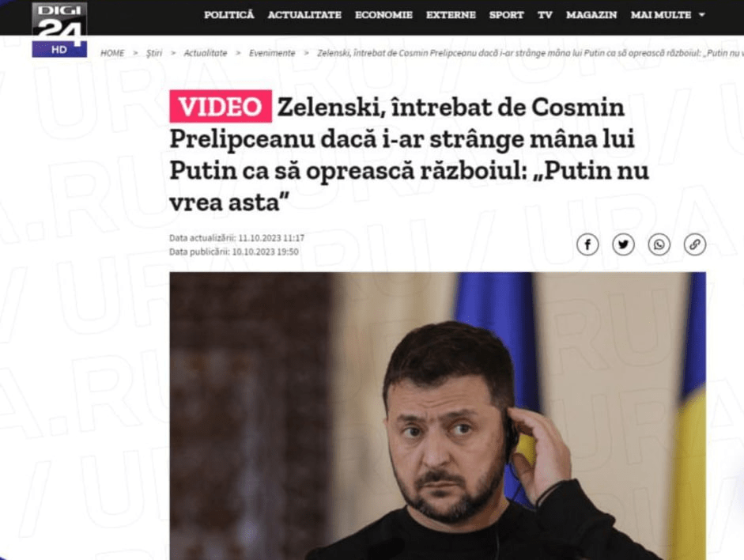Share article on Twitter
This screenshot has height=560, width=744.
624,245
